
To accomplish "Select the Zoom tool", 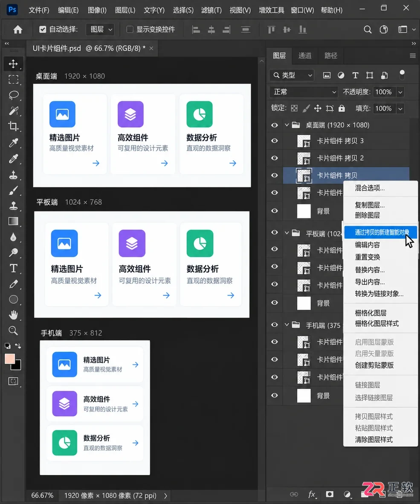I will 13,330.
